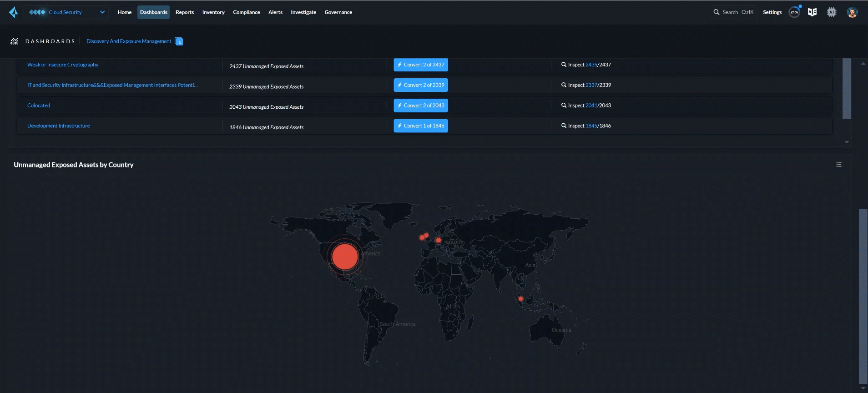Inspect 2337 of 2339 assets

tap(586, 85)
